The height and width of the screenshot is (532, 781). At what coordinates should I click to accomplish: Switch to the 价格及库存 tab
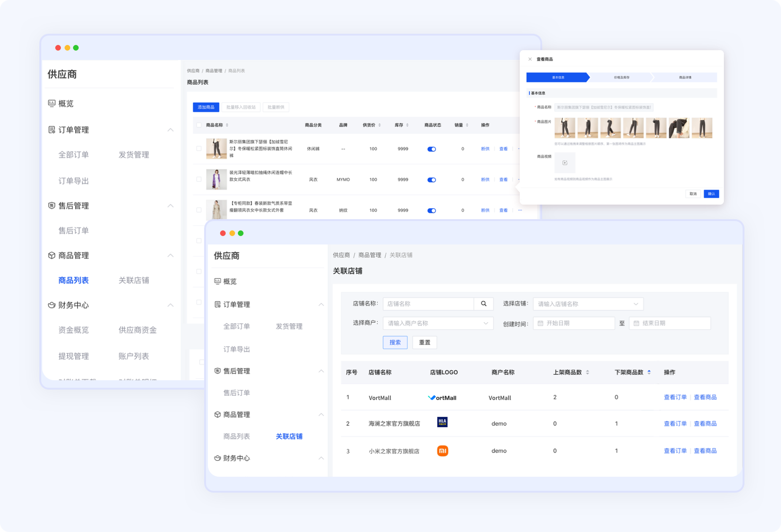(621, 77)
